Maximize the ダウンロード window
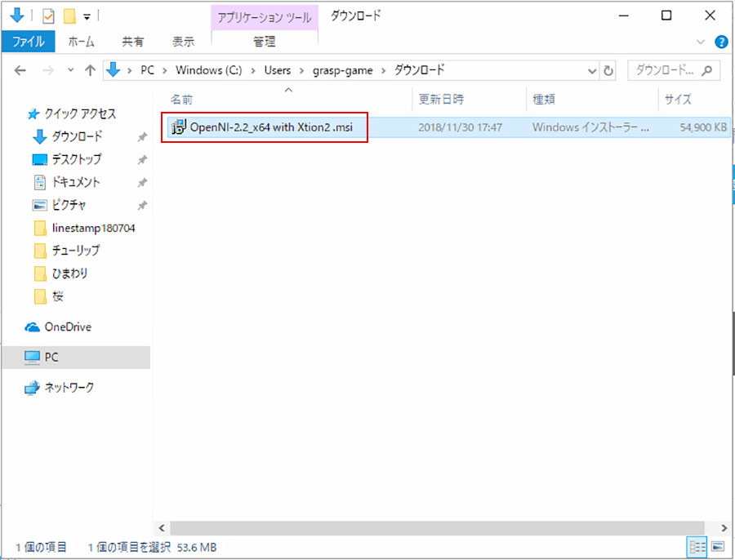The image size is (735, 560). [x=666, y=16]
